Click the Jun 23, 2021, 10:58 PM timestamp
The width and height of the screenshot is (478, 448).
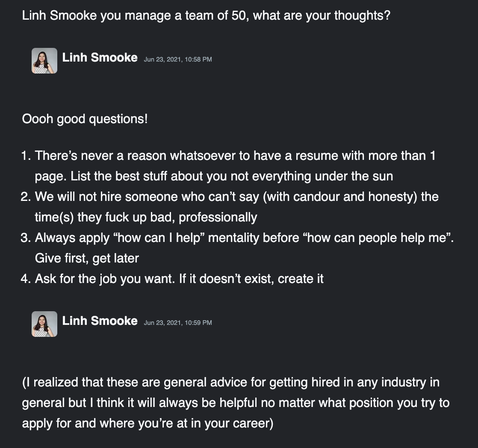pos(178,59)
